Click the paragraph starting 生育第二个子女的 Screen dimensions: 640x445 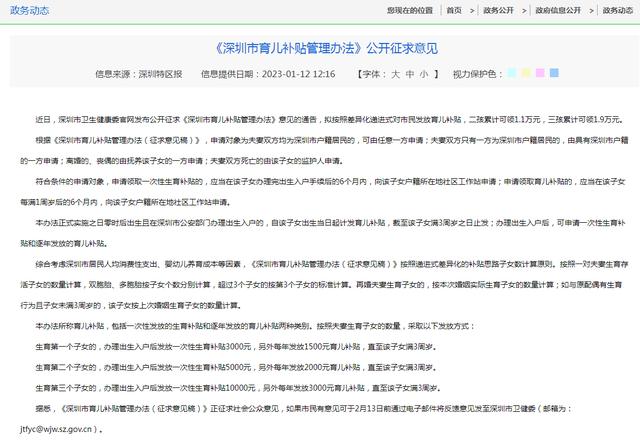pos(236,367)
